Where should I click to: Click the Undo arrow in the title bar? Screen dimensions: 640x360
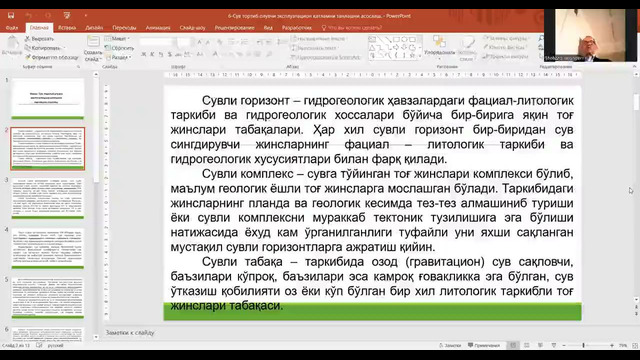coord(29,16)
